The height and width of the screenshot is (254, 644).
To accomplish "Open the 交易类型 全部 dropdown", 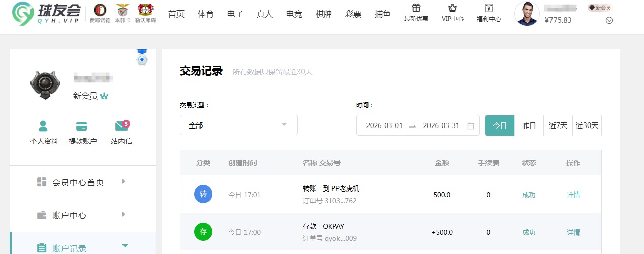I will pos(239,125).
